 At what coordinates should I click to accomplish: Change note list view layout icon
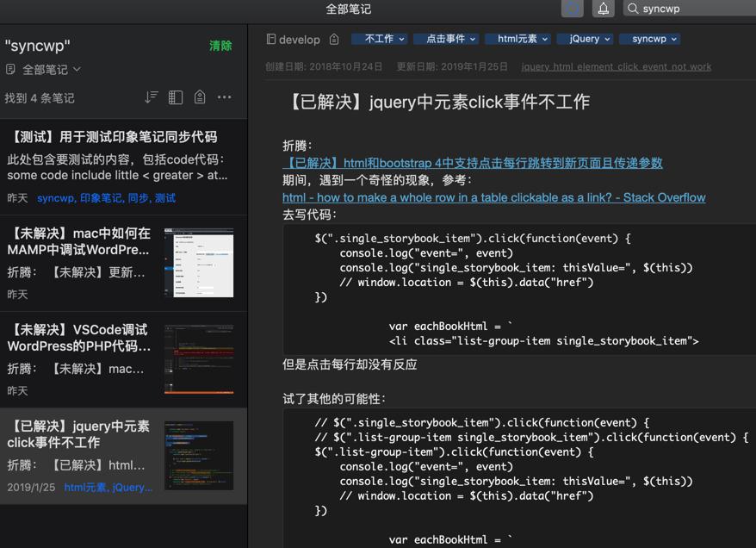pos(176,97)
